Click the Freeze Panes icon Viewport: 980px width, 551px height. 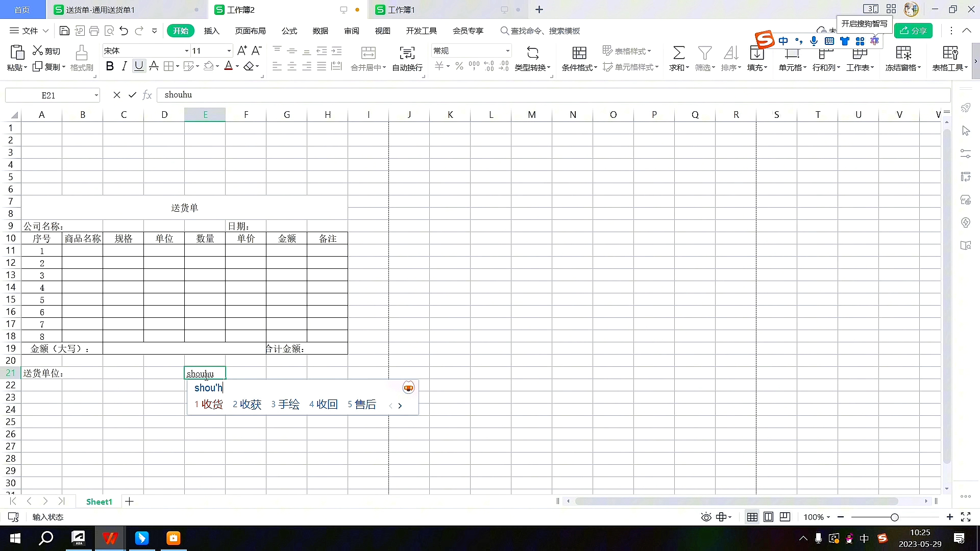903,53
